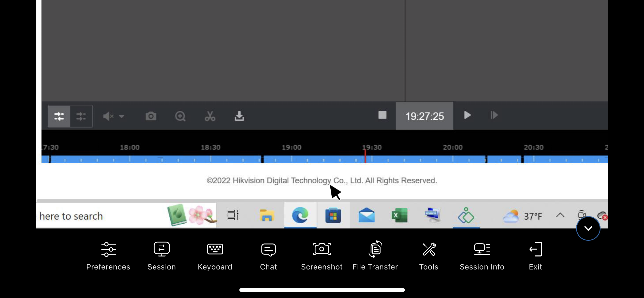Collapse toolbar with round chevron button
The image size is (644, 298).
[x=588, y=228]
